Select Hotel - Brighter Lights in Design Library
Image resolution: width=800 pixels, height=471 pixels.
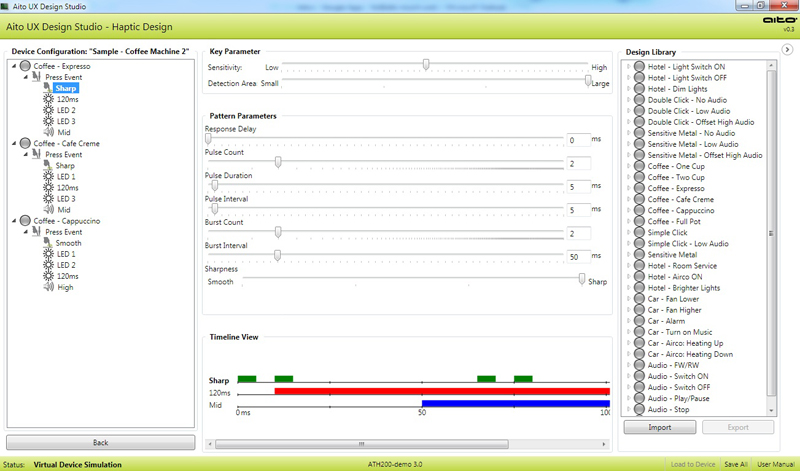684,288
